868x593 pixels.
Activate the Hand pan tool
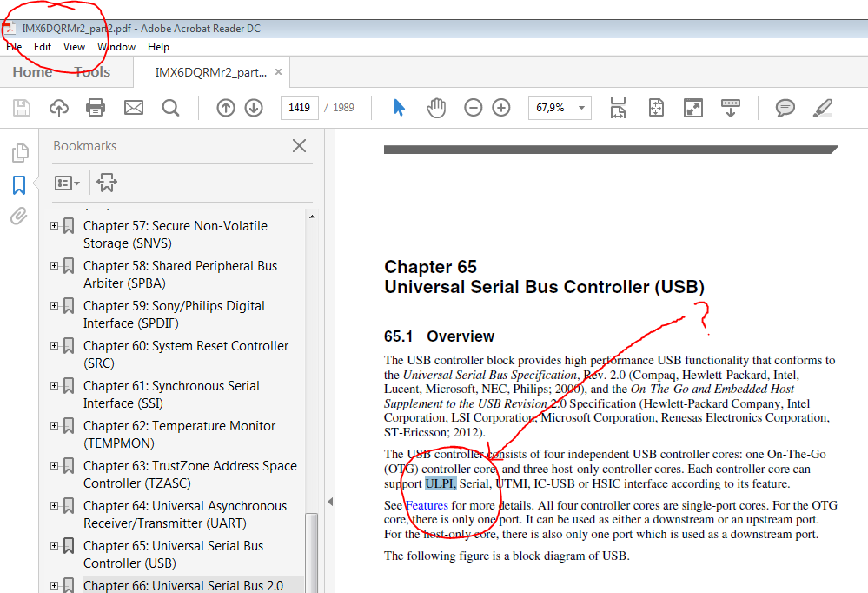(436, 108)
